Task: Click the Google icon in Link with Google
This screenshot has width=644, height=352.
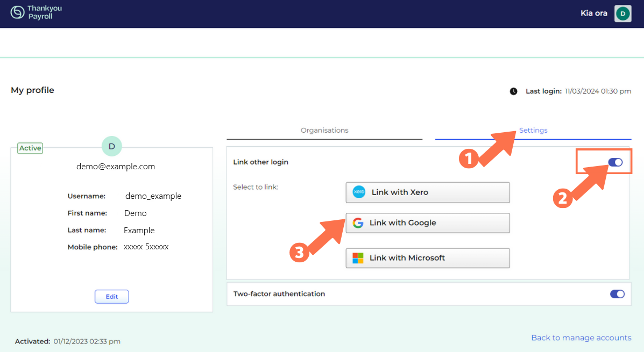Action: tap(358, 223)
